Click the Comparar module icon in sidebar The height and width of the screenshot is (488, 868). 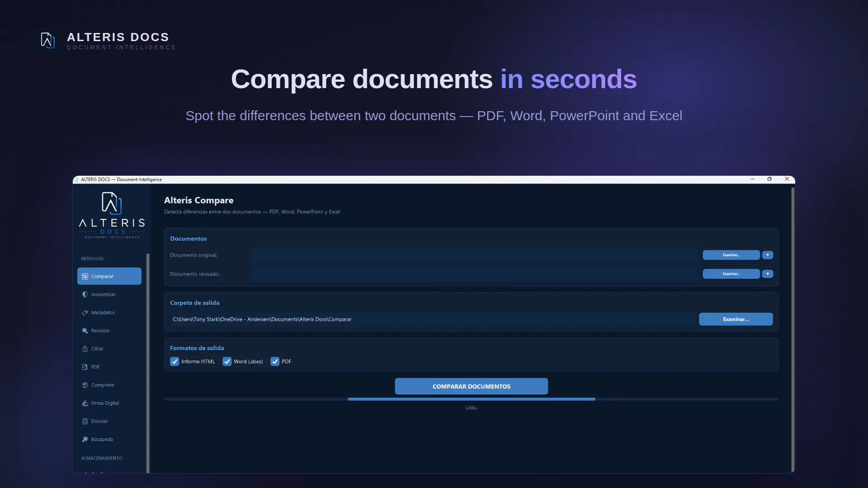(85, 276)
